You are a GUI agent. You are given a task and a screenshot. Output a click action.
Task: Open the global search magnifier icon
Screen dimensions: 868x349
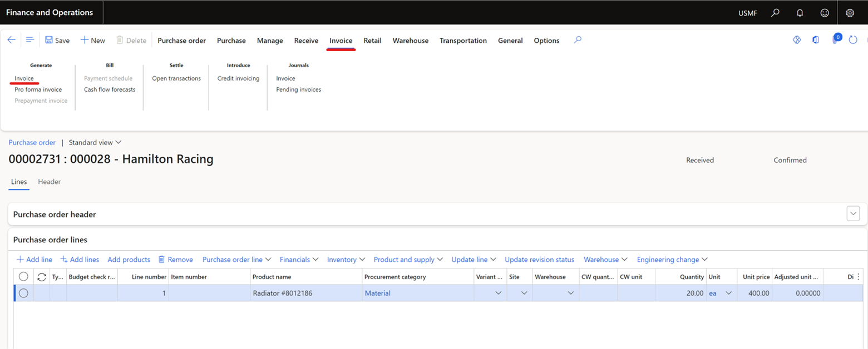point(775,13)
